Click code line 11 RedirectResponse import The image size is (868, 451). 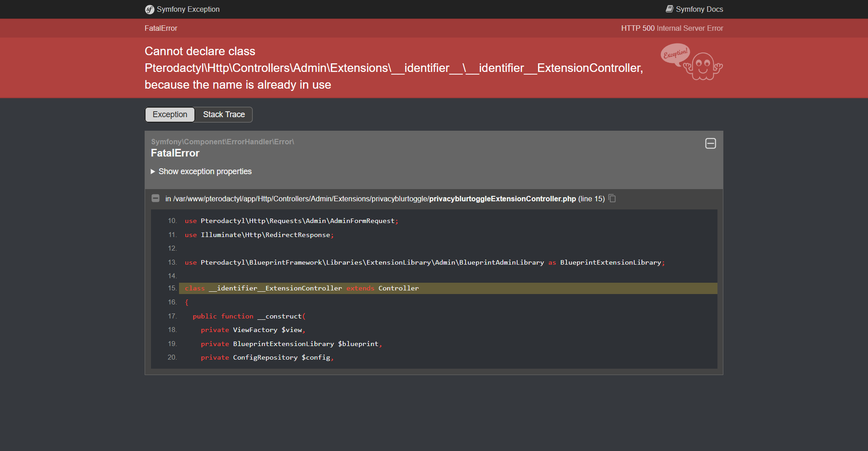(259, 235)
